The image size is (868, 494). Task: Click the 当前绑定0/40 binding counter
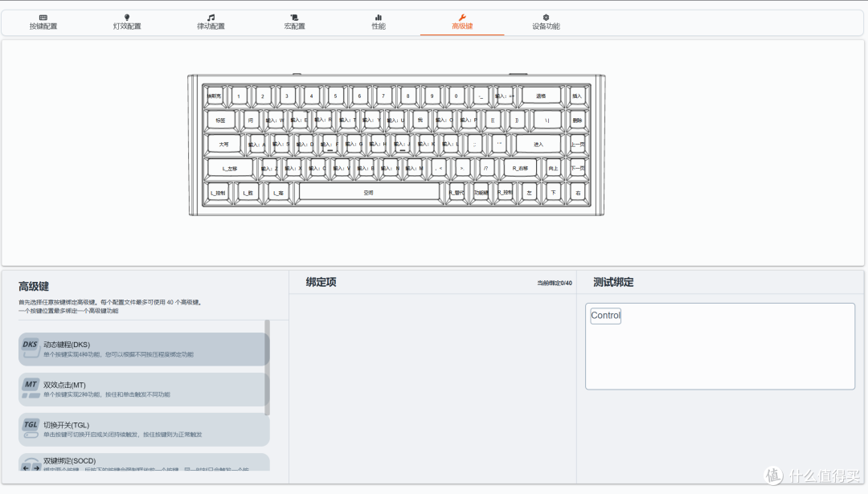pos(554,283)
